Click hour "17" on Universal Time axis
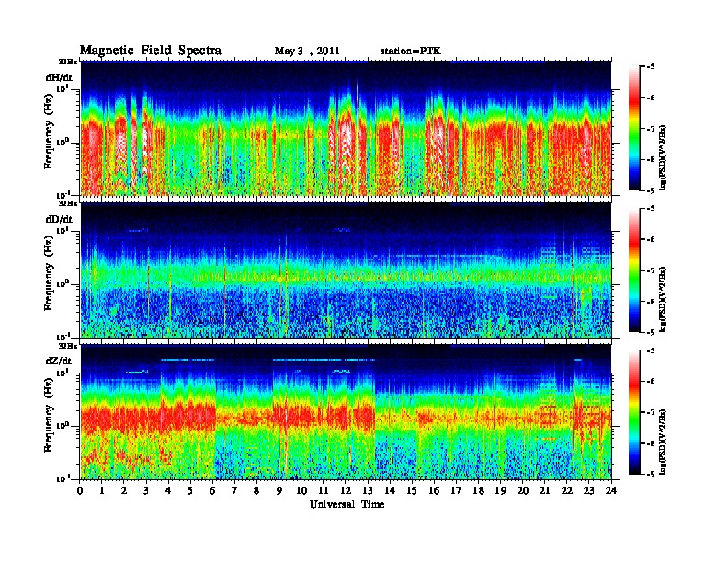The image size is (728, 563). coord(456,490)
